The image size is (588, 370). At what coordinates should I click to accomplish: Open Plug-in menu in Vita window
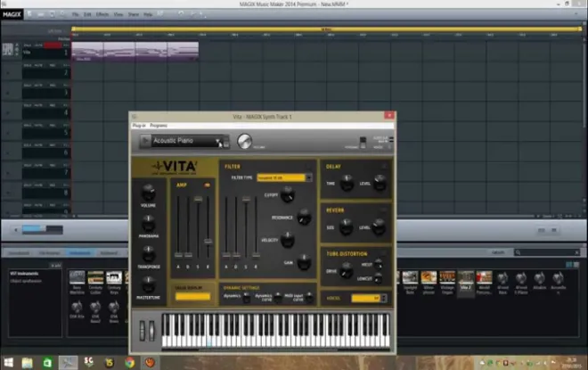[139, 126]
